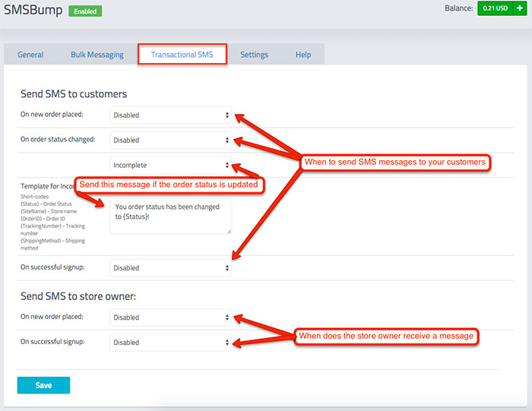This screenshot has width=532, height=411.
Task: Click the '{ShippingMethod} - Shipping method' short-code
Action: [52, 244]
